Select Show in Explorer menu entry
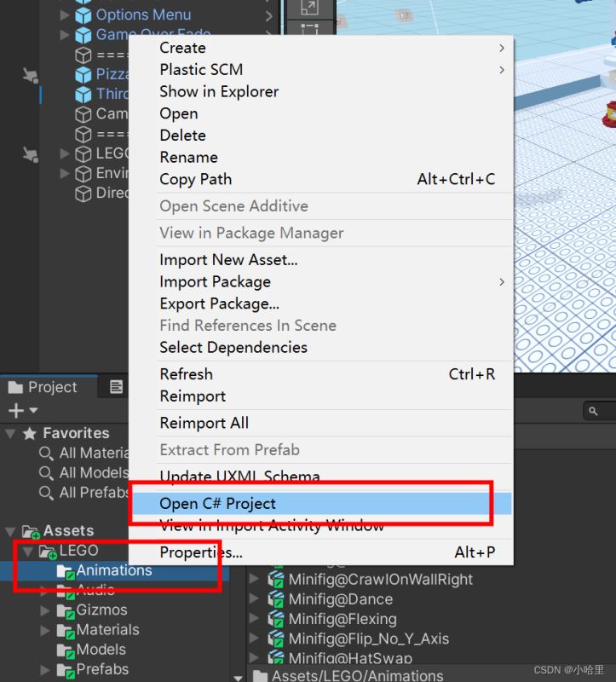 [219, 91]
